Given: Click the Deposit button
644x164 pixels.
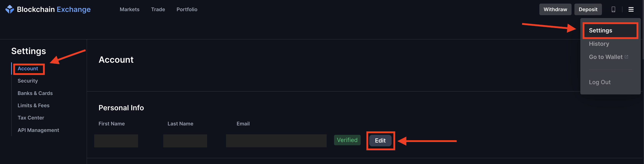Looking at the screenshot, I should (588, 9).
